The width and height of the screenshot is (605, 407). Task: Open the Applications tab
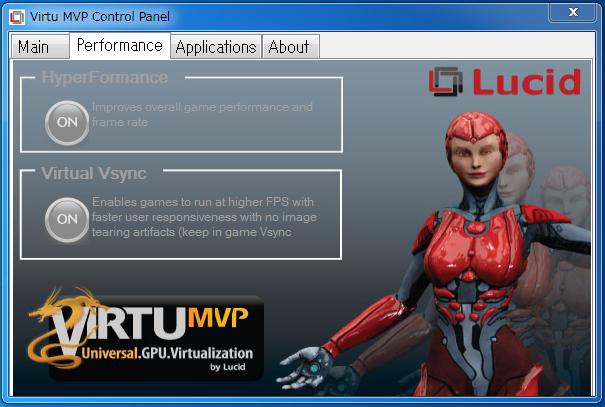tap(216, 47)
